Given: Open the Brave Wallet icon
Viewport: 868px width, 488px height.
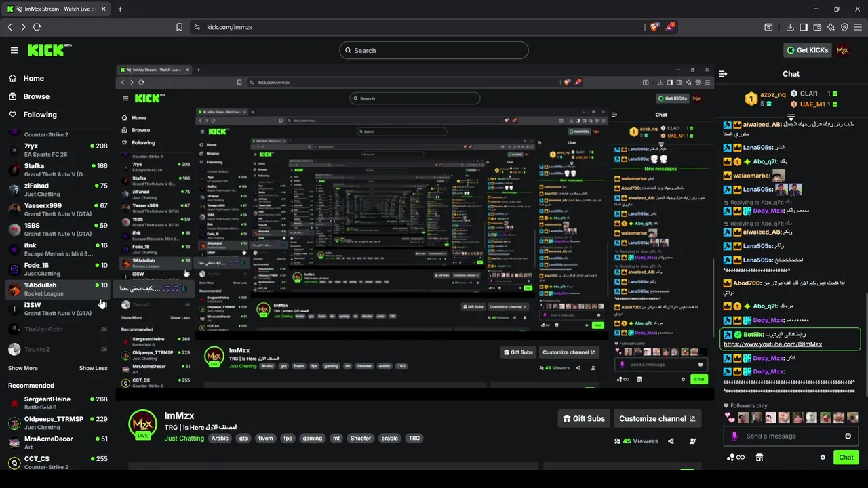Looking at the screenshot, I should coord(817,27).
